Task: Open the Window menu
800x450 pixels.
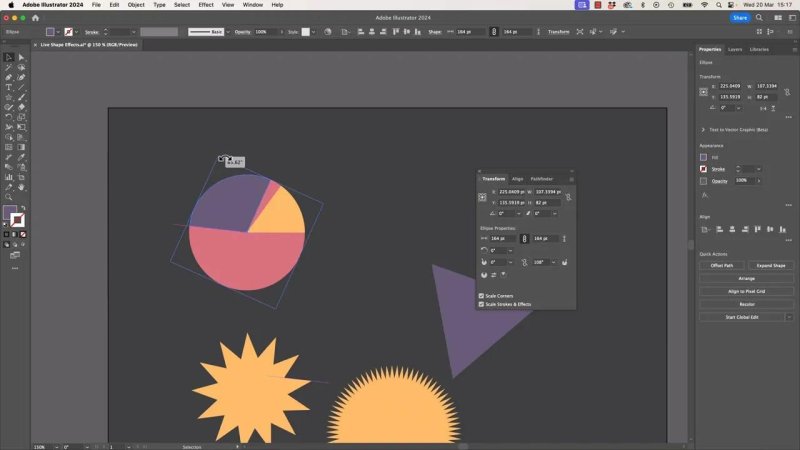Action: [x=253, y=5]
